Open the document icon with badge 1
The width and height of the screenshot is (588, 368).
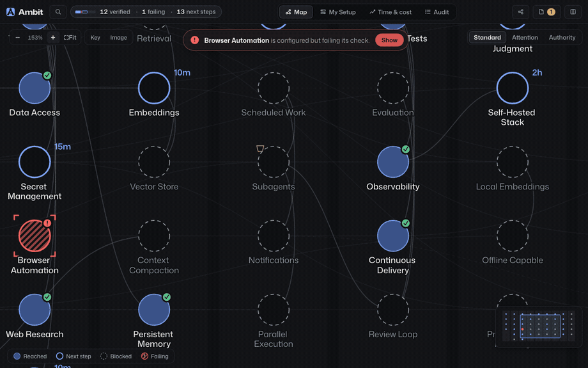[x=546, y=12]
